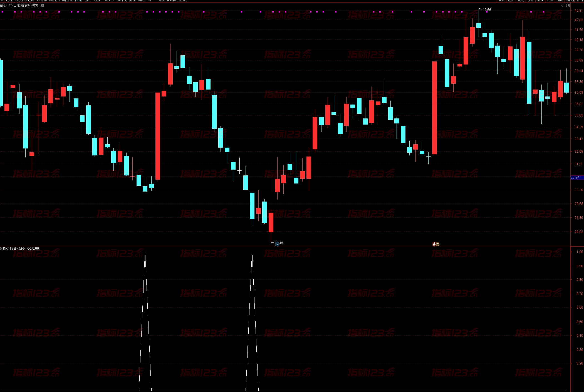Click the 42.99 high price label

tap(487, 10)
